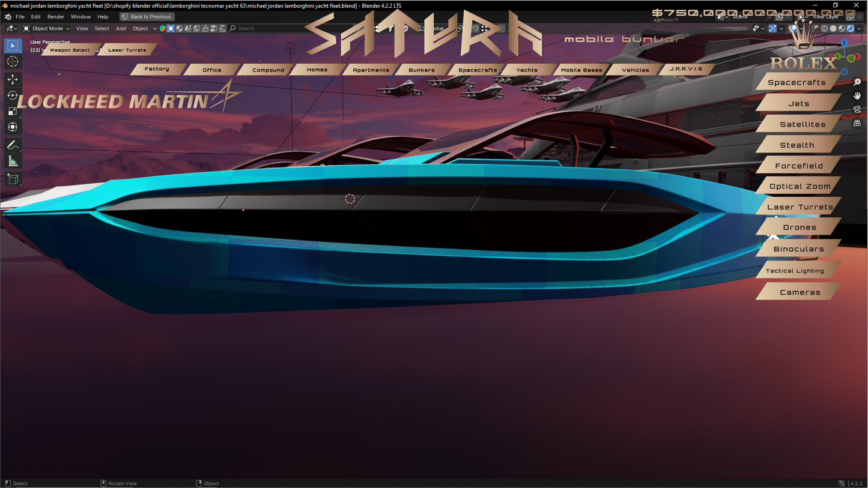Open the View menu
The width and height of the screenshot is (868, 488).
coord(82,28)
